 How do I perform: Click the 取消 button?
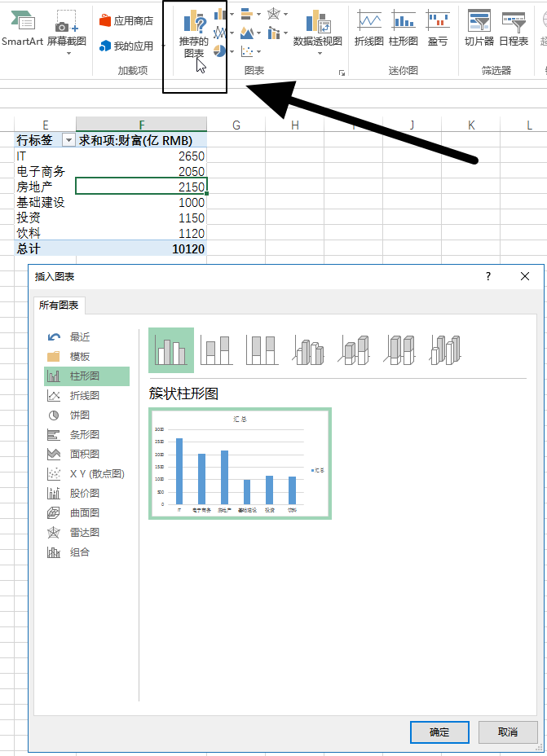(x=508, y=732)
